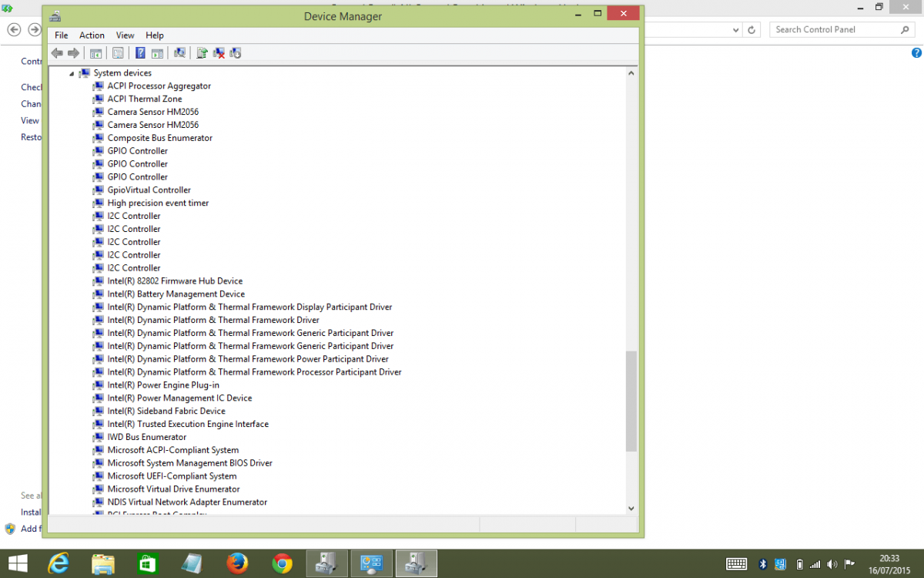Select Microsoft UEFI-Compliant System
Screen dimensions: 924x578
pos(172,477)
